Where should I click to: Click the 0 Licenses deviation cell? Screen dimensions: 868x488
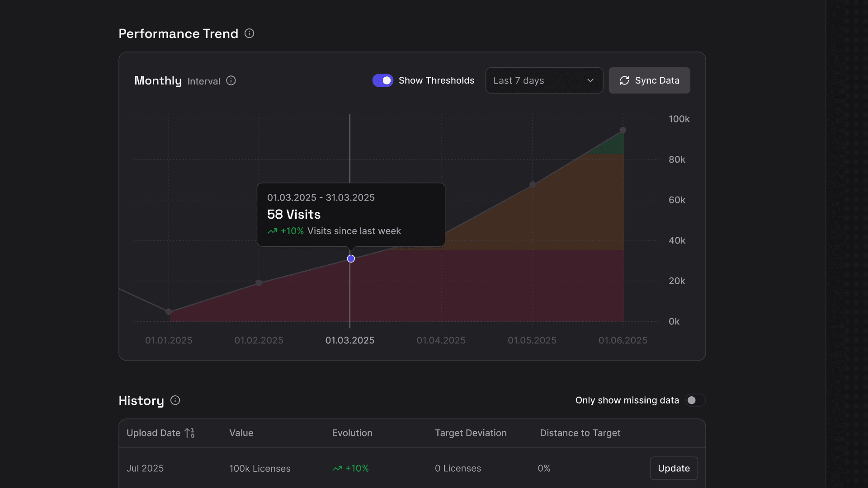click(458, 469)
